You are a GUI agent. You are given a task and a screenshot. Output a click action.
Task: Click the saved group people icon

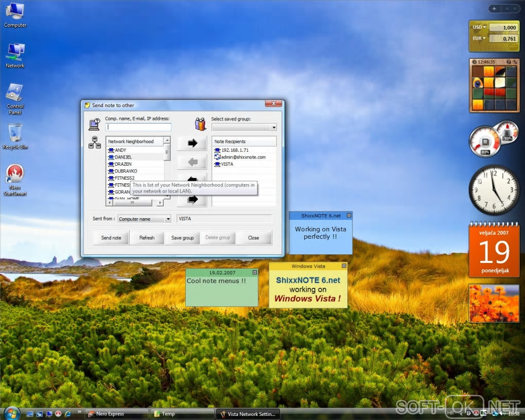coord(200,124)
